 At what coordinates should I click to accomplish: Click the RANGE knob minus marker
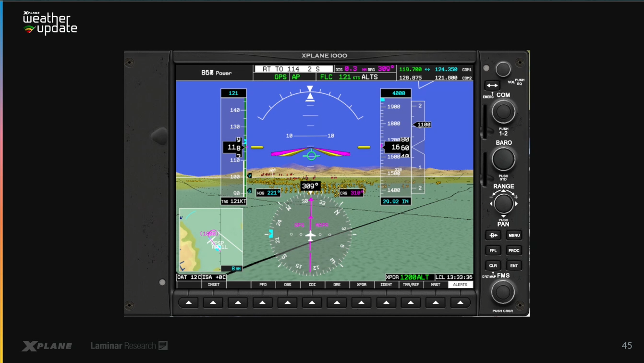coord(491,197)
